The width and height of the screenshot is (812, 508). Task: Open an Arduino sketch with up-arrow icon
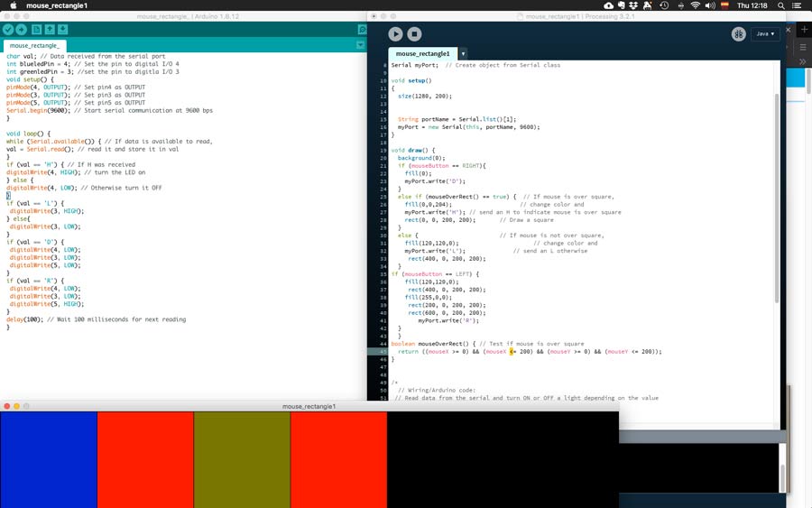(51, 30)
